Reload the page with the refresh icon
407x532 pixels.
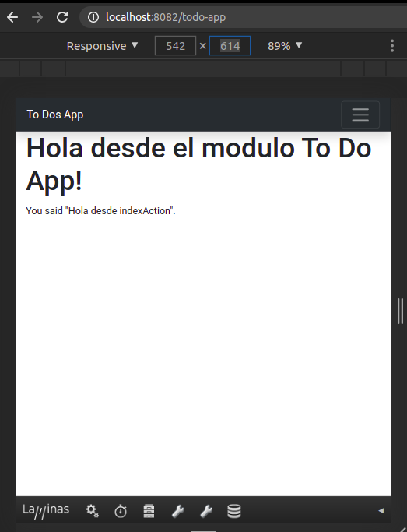(x=62, y=17)
